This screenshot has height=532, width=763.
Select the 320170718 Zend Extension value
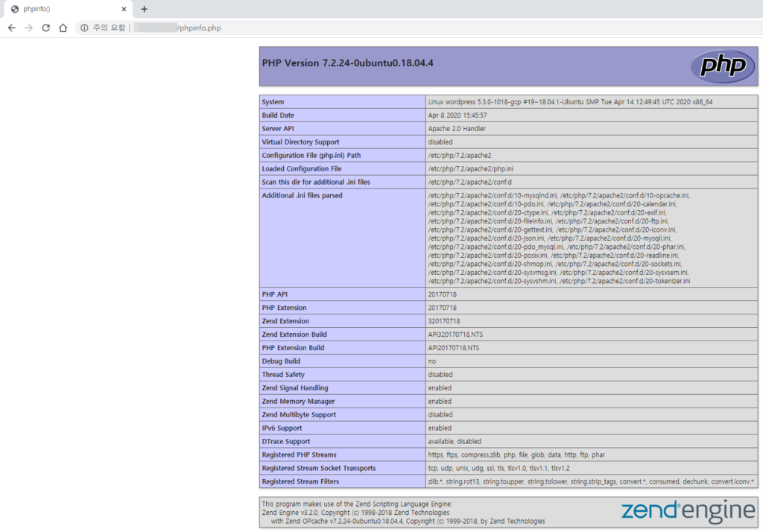pos(444,321)
